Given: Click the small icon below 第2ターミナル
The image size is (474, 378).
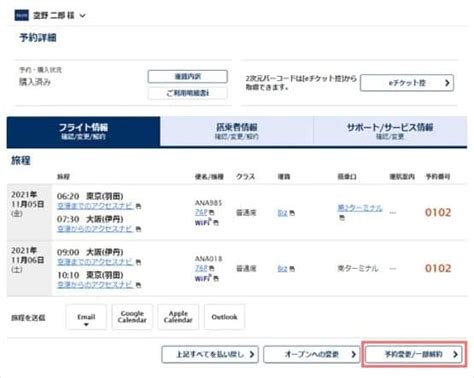Looking at the screenshot, I should click(342, 218).
